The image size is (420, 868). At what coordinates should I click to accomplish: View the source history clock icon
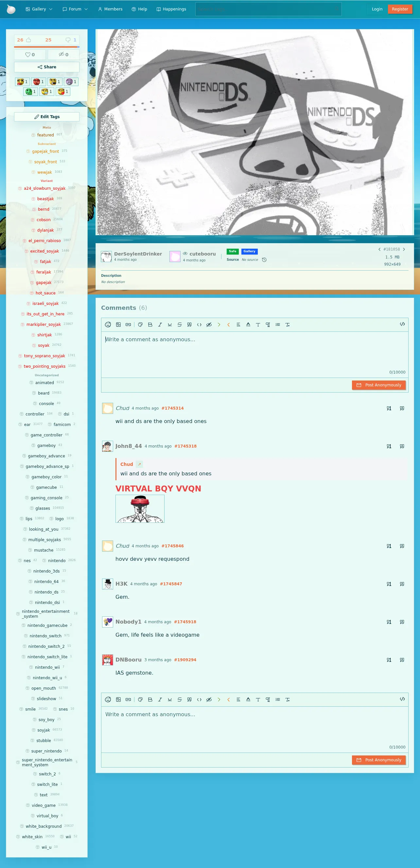264,260
